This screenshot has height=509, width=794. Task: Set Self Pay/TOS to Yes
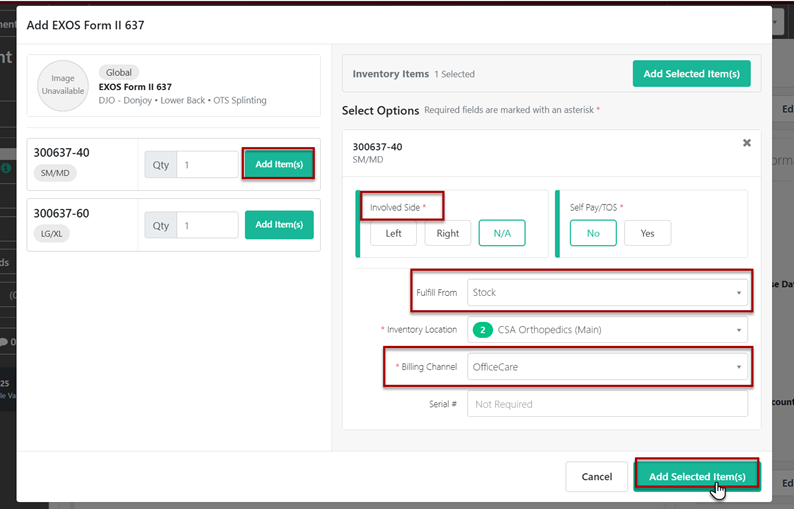point(647,233)
